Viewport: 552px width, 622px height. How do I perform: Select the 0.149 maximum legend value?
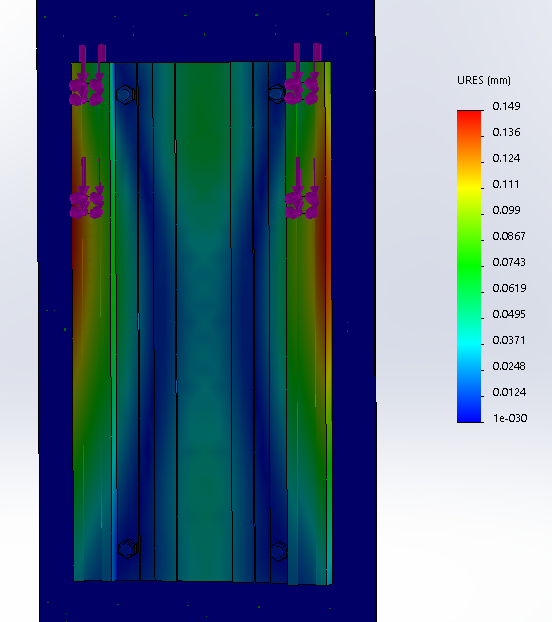click(506, 106)
